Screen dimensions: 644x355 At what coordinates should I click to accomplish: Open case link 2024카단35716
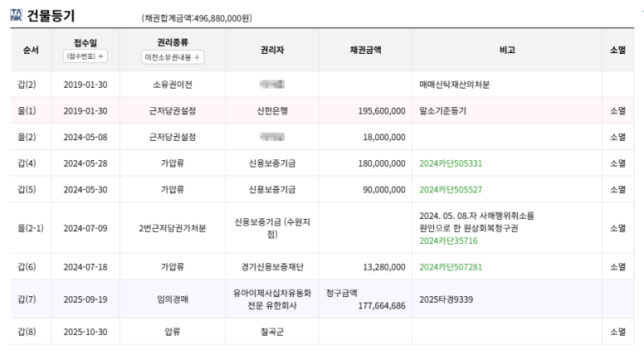click(x=448, y=241)
